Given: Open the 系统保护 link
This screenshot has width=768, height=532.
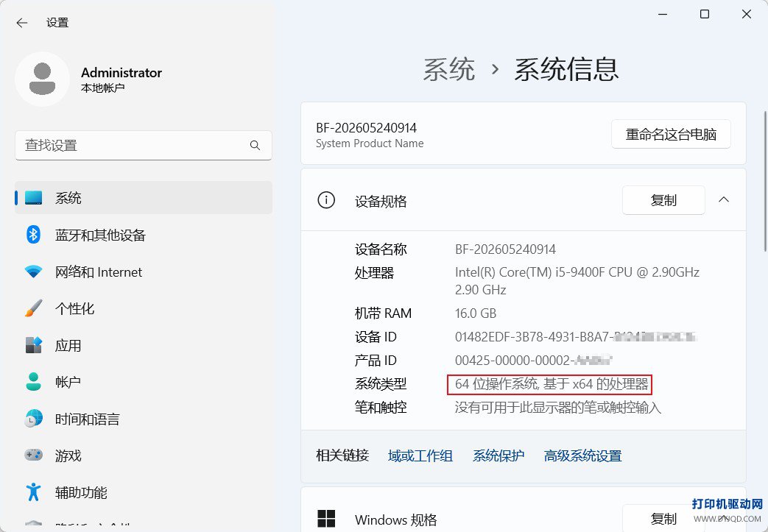Looking at the screenshot, I should click(498, 455).
